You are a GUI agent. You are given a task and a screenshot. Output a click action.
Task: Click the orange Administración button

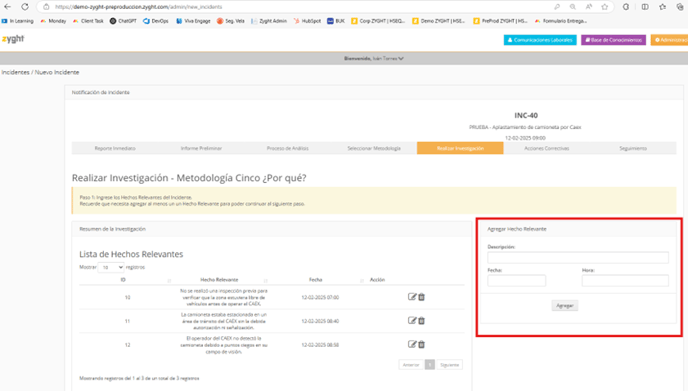(x=670, y=40)
